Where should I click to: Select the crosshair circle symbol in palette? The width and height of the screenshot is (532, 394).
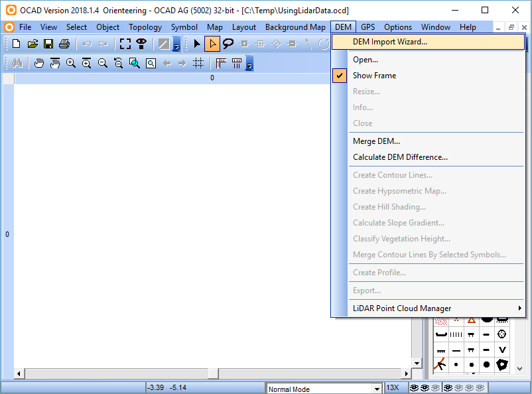502,334
